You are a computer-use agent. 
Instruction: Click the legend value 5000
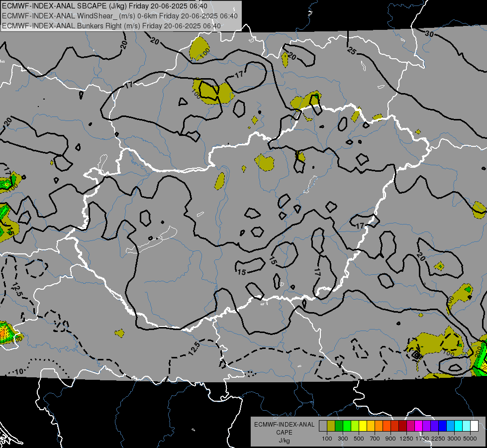point(470,439)
